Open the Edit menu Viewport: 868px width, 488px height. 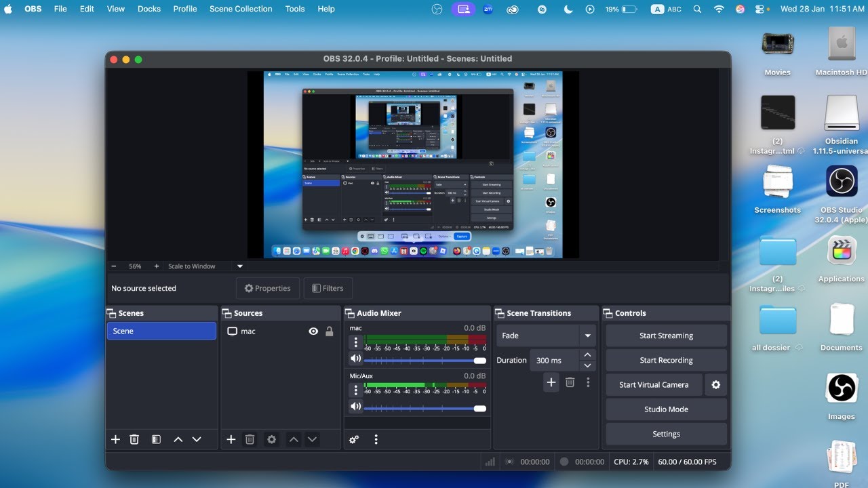[x=87, y=9]
